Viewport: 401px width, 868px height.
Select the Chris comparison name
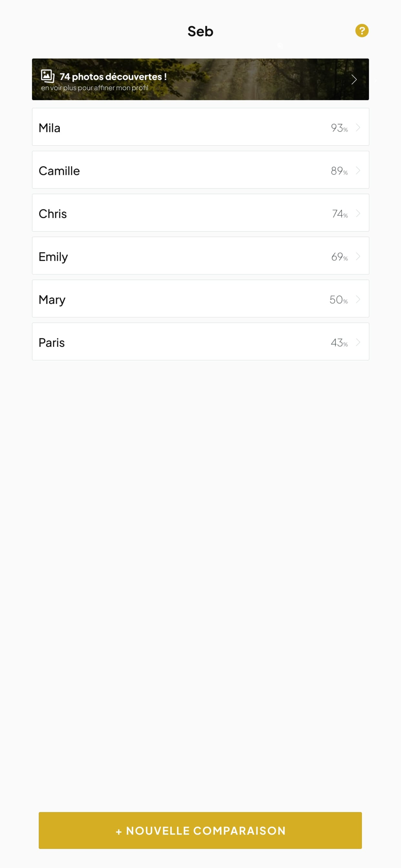pyautogui.click(x=53, y=214)
